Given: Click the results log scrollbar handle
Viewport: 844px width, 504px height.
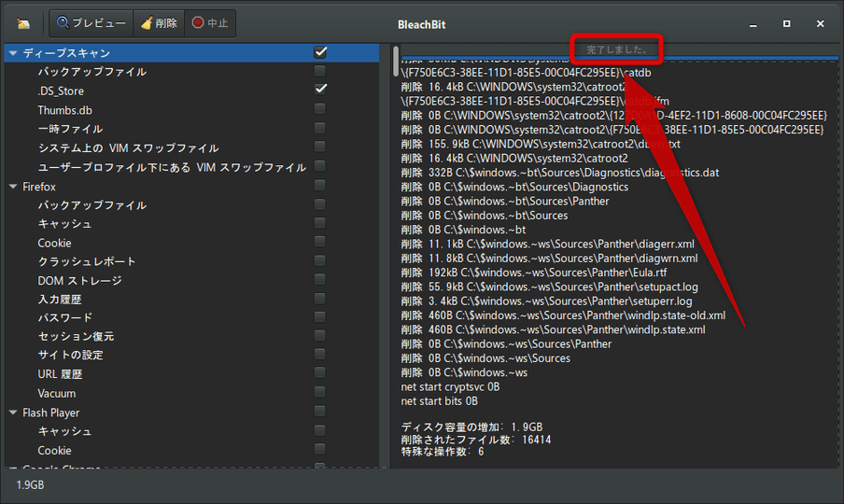Looking at the screenshot, I should [396, 62].
